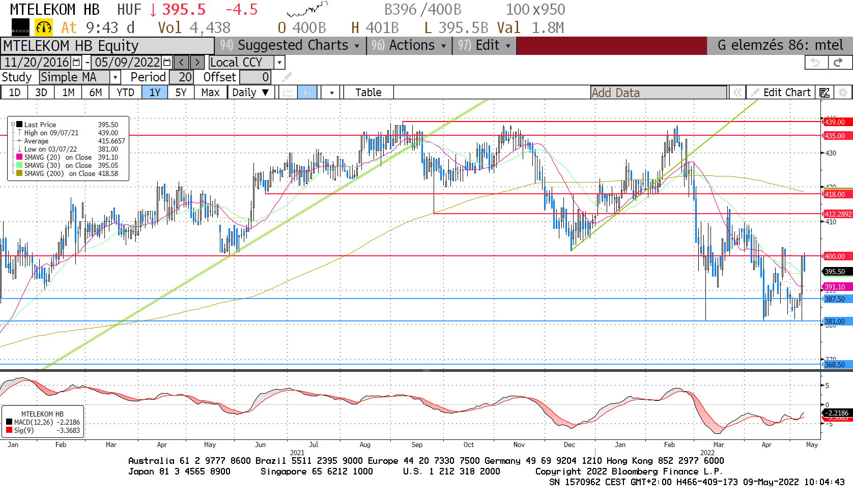Select the 1Y time range
Image resolution: width=853 pixels, height=504 pixels.
tap(155, 93)
